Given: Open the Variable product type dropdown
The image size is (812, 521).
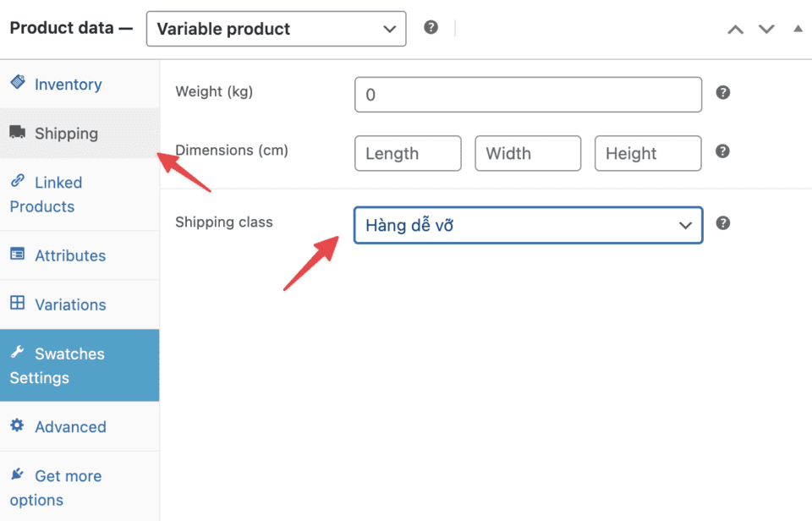Looking at the screenshot, I should [x=276, y=29].
